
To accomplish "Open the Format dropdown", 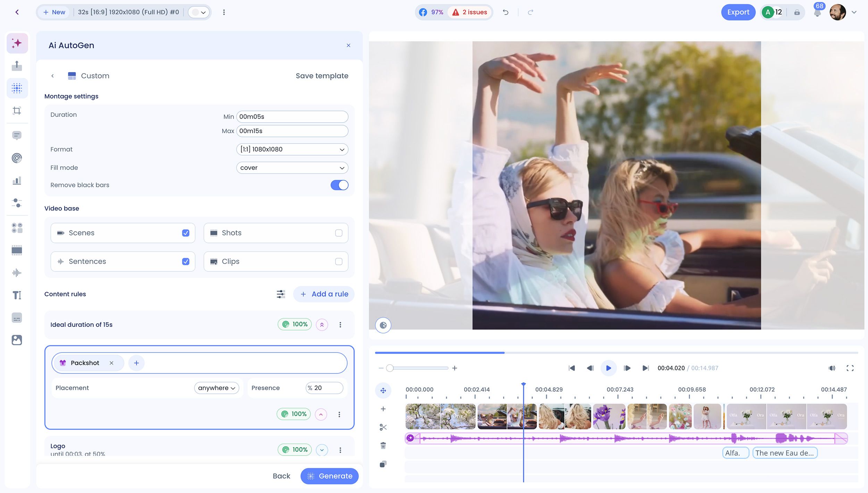I will tap(292, 150).
